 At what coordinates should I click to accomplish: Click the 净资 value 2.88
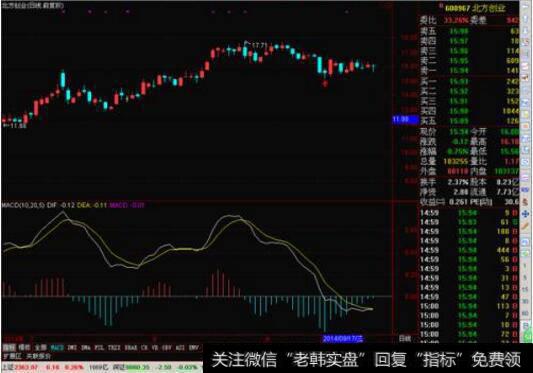pyautogui.click(x=461, y=192)
